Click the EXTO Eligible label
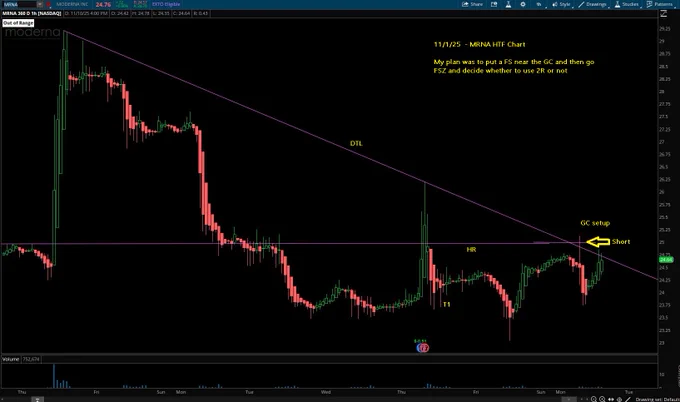The image size is (680, 402). point(166,4)
